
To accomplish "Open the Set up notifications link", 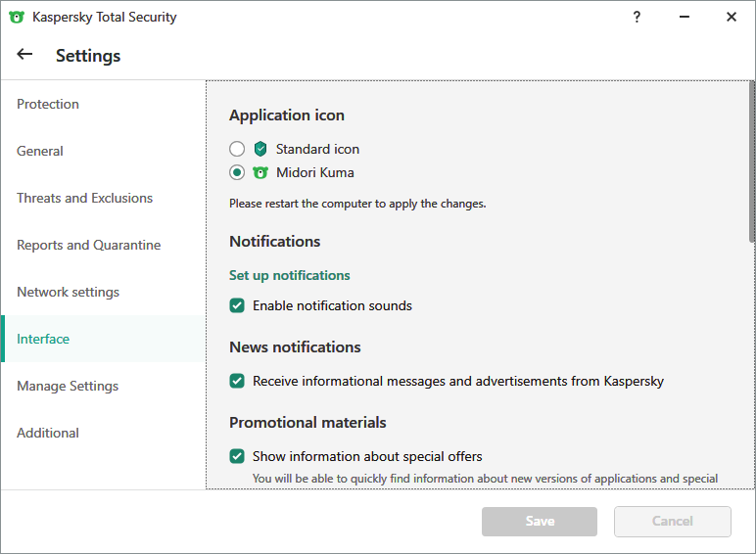I will pyautogui.click(x=290, y=275).
